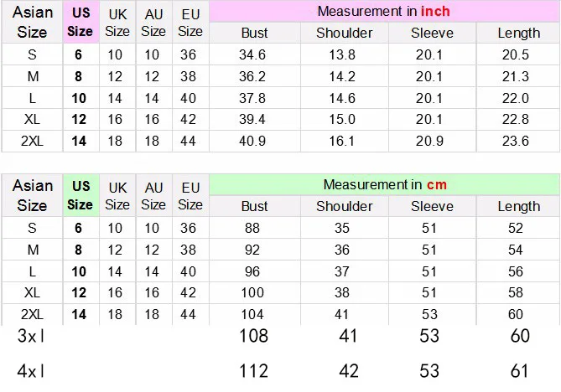Click the 13.8 shoulder value
The width and height of the screenshot is (561, 392).
point(343,54)
